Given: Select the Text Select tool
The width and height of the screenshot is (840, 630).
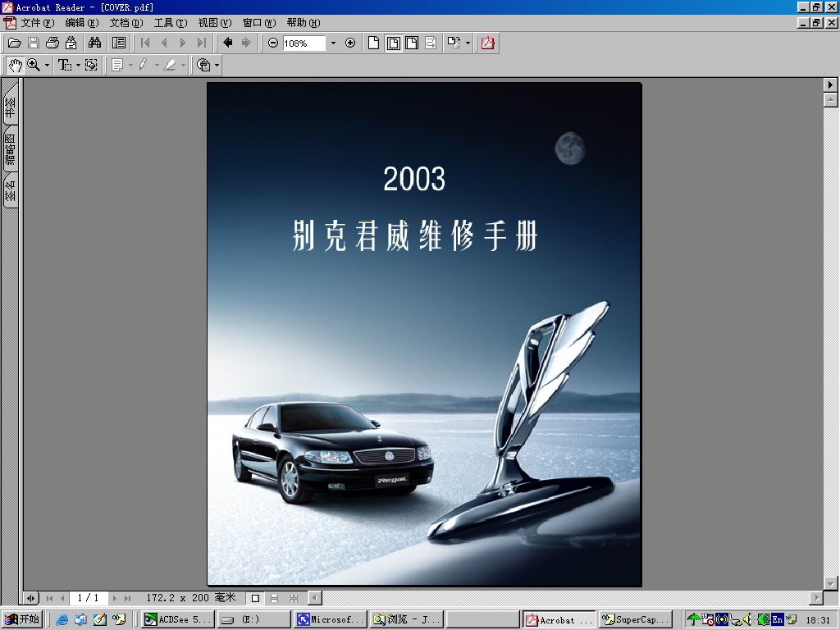Looking at the screenshot, I should [64, 66].
